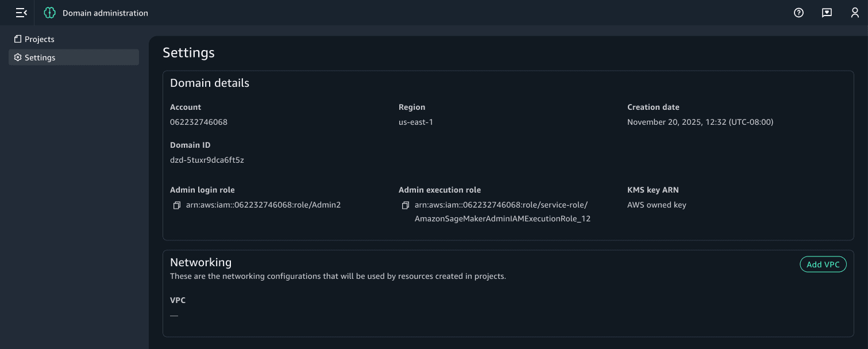Open the feedback chat icon

[x=827, y=13]
